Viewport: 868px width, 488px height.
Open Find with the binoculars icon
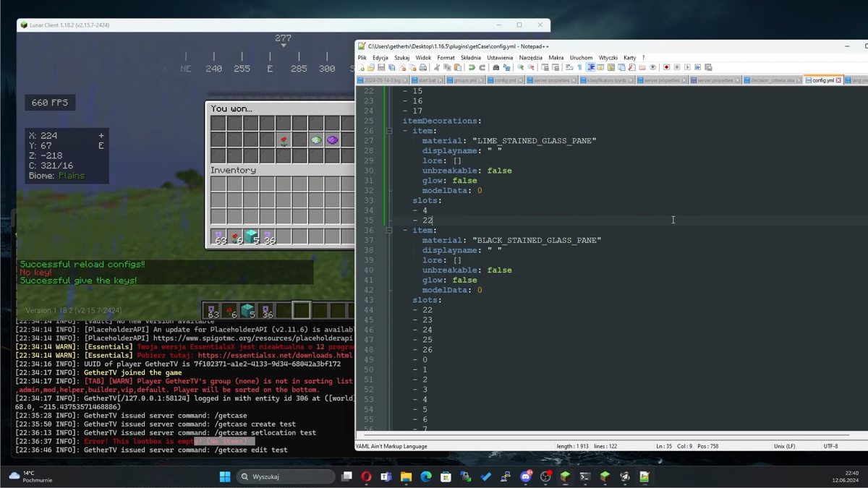[x=495, y=67]
